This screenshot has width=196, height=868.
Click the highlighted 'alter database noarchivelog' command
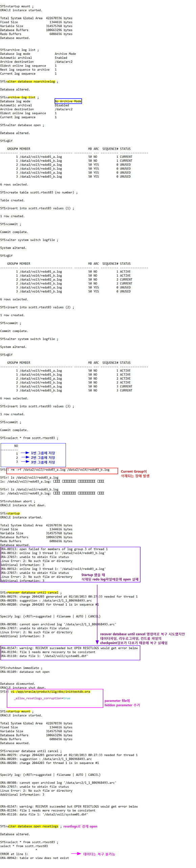point(31,81)
